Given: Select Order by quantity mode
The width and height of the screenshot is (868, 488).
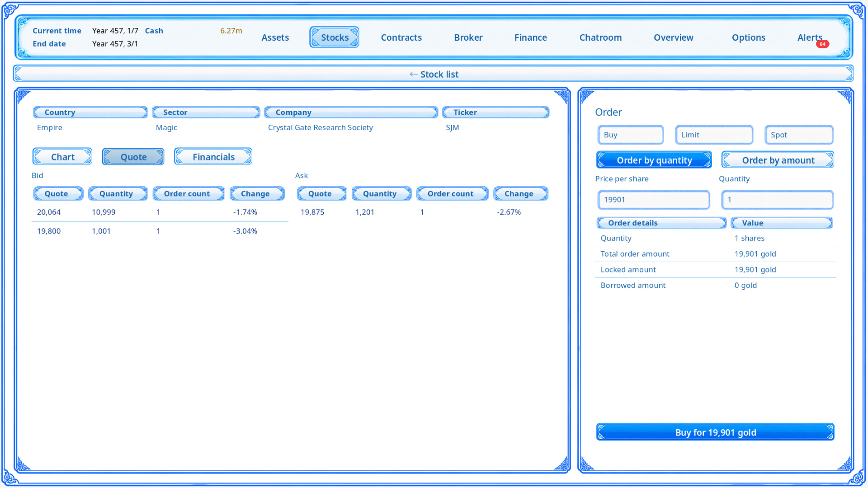Looking at the screenshot, I should click(x=654, y=160).
